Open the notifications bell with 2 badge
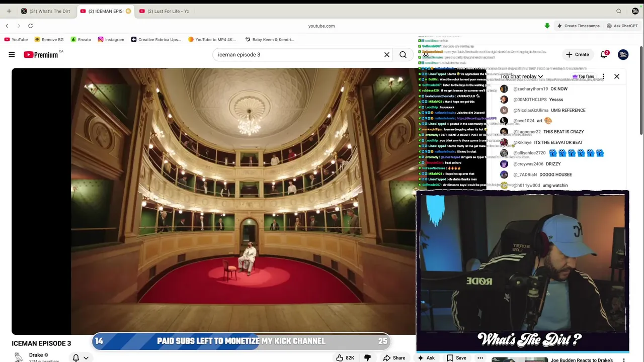This screenshot has width=644, height=362. (604, 54)
